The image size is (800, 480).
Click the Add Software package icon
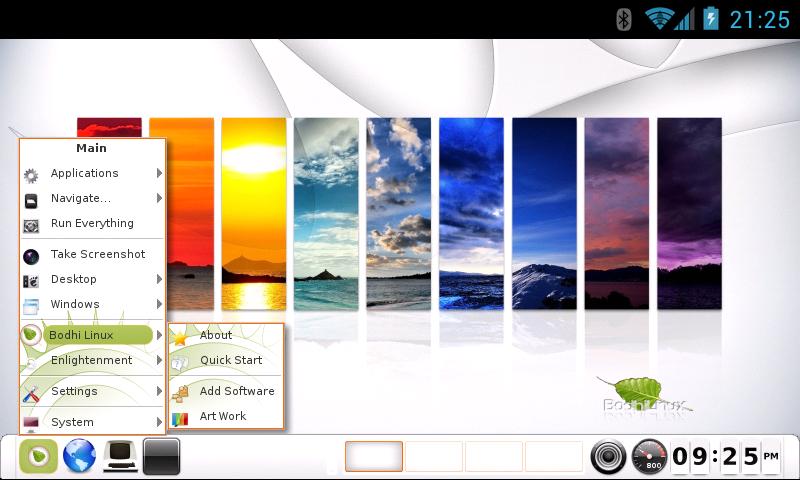pyautogui.click(x=180, y=392)
